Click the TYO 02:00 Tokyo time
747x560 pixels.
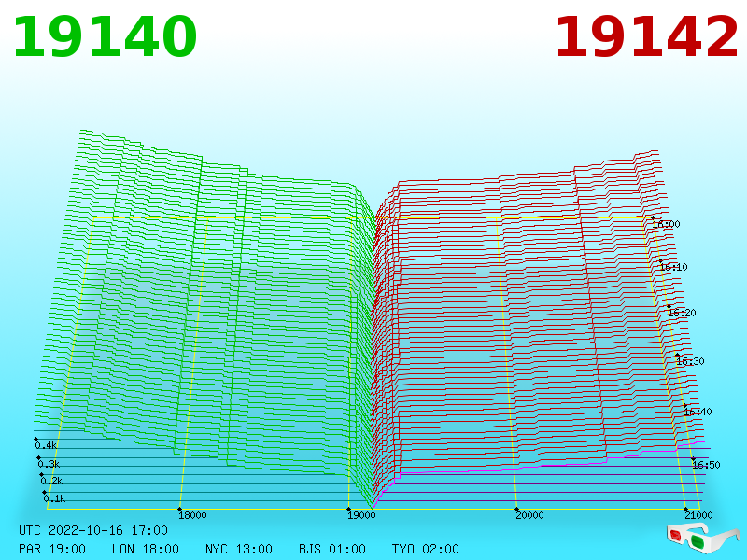click(426, 549)
